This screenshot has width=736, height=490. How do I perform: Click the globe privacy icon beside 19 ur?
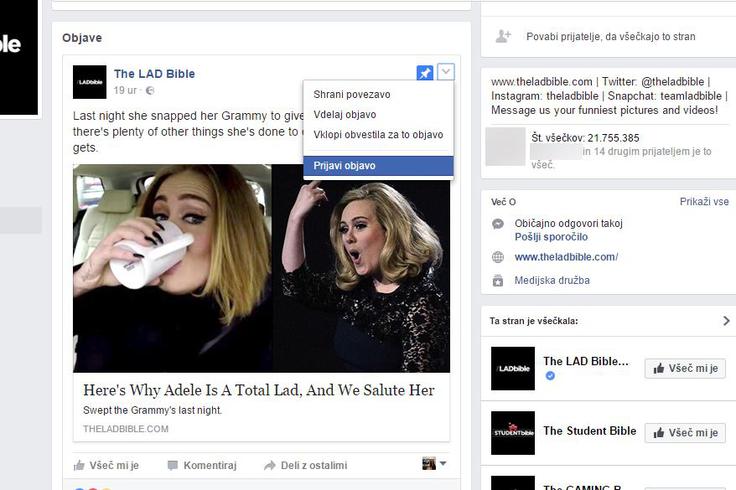tap(150, 91)
